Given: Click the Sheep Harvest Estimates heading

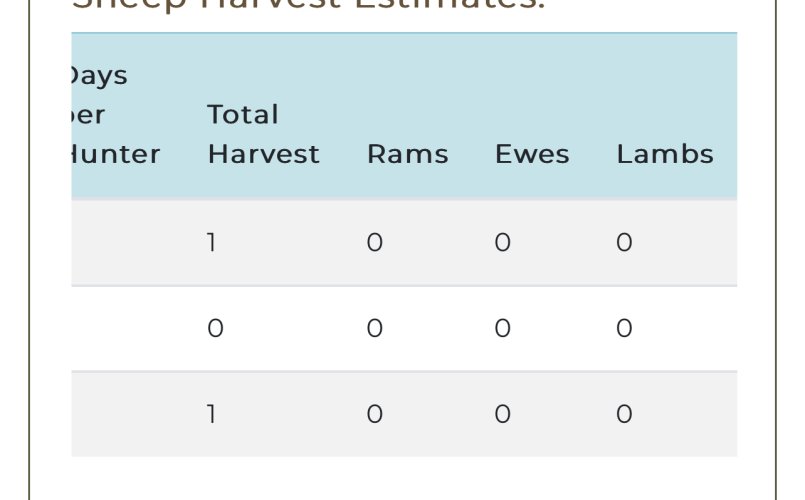Looking at the screenshot, I should (x=308, y=5).
